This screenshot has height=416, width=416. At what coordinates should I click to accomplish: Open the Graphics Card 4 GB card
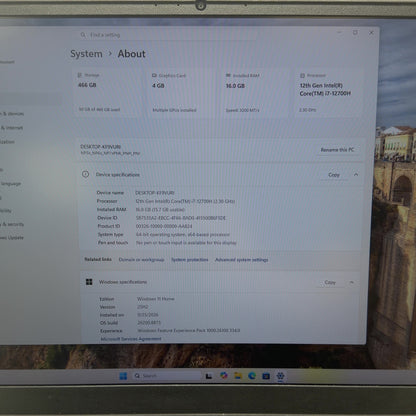tap(182, 93)
